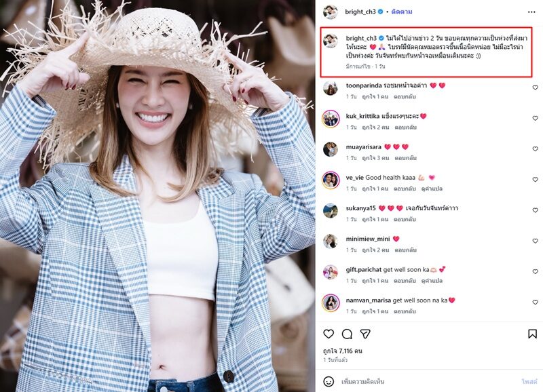The height and width of the screenshot is (392, 543).
Task: Save the post with the bookmark icon
Action: point(533,334)
